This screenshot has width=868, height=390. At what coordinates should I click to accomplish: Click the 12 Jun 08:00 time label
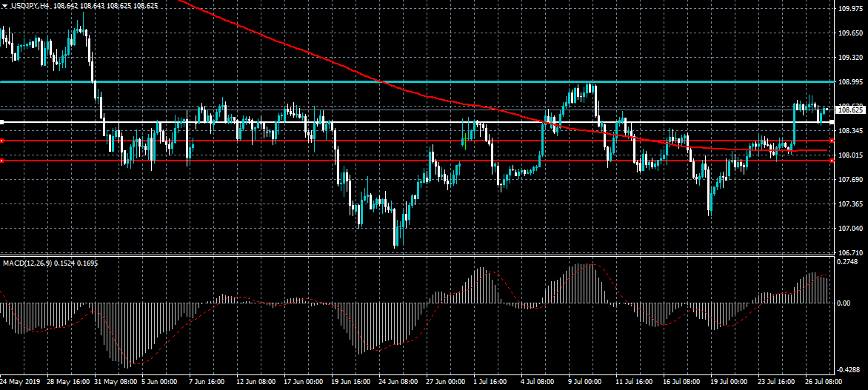click(256, 383)
